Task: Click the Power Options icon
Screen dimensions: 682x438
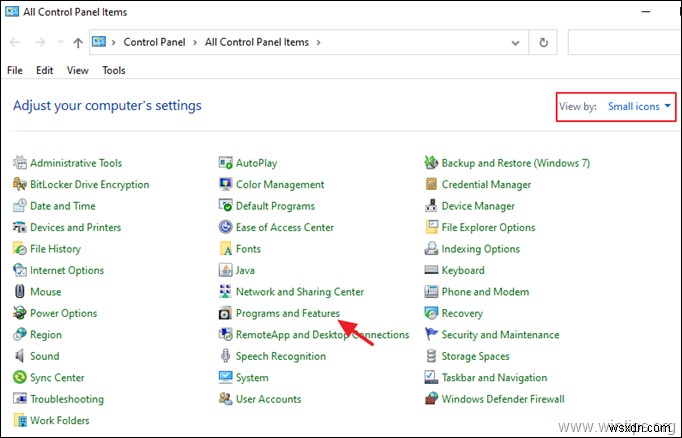Action: 21,314
